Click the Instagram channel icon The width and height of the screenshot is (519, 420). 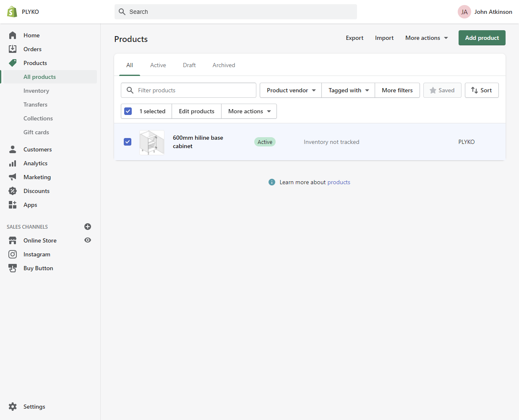[13, 254]
